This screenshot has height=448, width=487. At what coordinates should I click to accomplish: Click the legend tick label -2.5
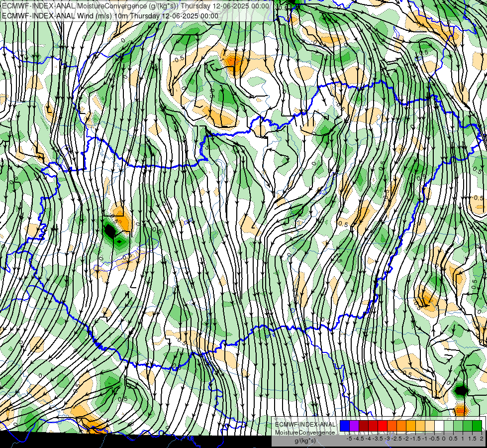(396, 439)
